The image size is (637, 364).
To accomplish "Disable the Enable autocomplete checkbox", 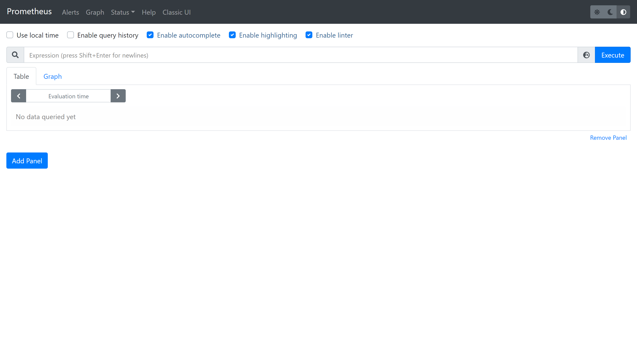I will [x=150, y=35].
